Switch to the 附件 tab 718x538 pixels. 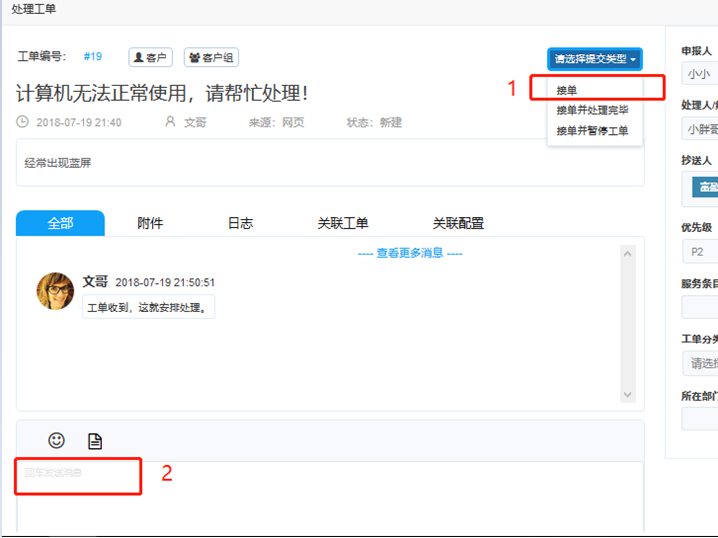coord(150,223)
